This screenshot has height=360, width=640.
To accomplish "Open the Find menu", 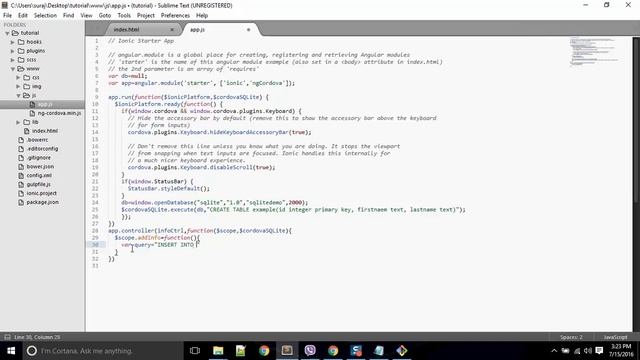I will click(69, 16).
